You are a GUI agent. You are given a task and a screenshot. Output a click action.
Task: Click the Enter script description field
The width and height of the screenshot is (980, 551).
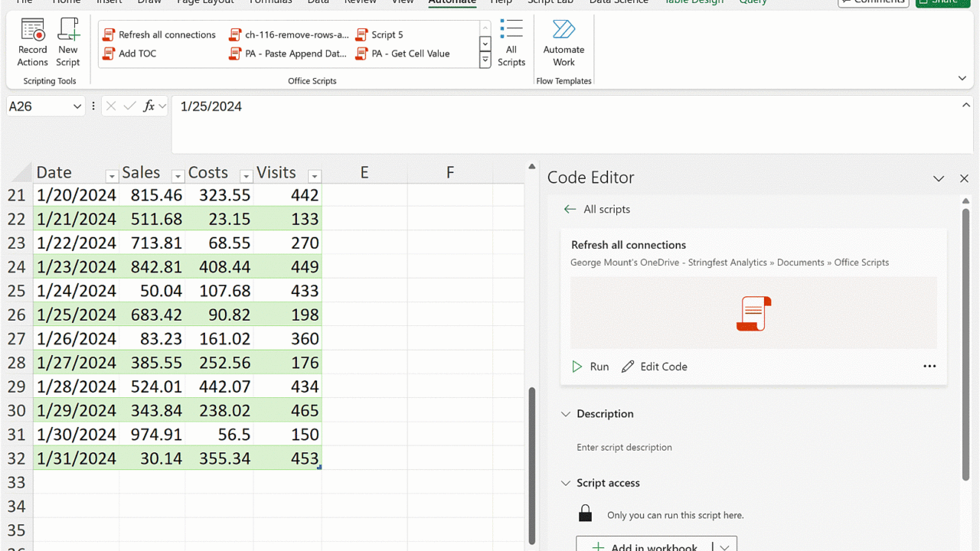624,447
